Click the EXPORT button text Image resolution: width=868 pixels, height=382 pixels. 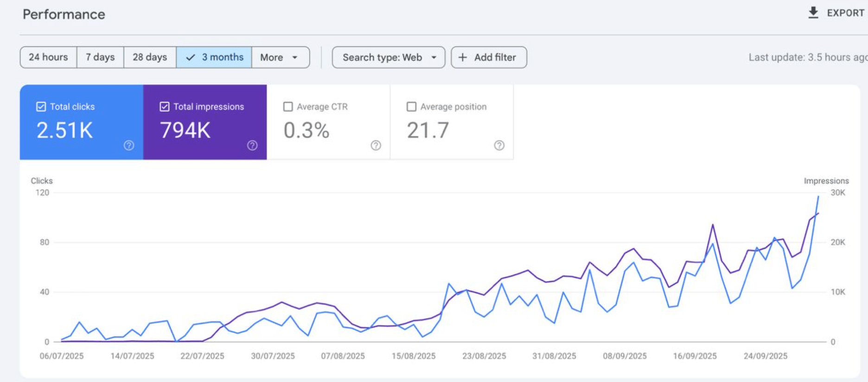point(845,13)
